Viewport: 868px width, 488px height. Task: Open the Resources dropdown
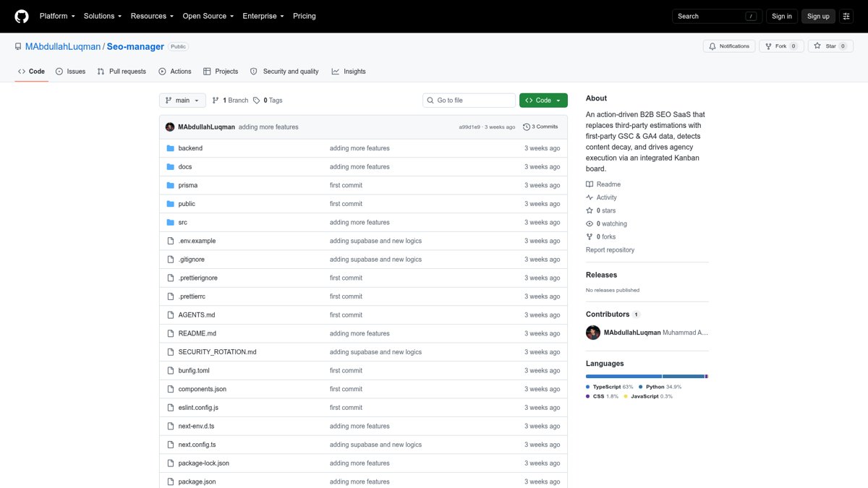152,16
